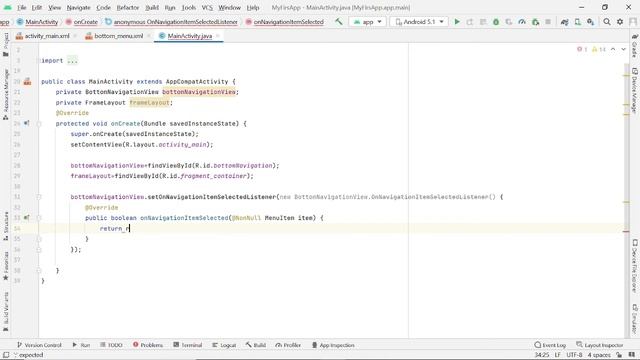
Task: Switch to the activity_main.xml tab
Action: (47, 36)
